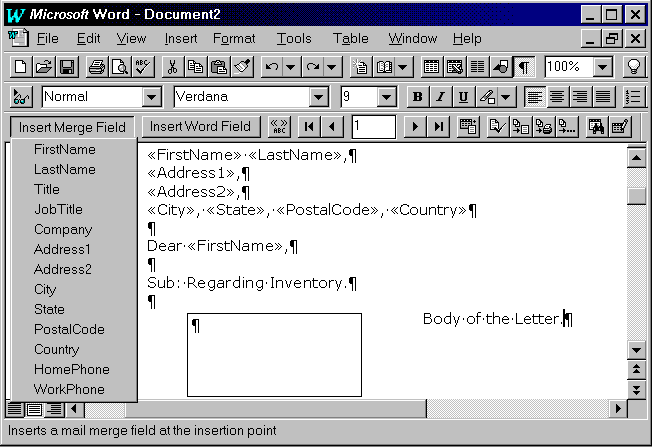Image resolution: width=652 pixels, height=447 pixels.
Task: Toggle View Merged Data ABC button
Action: [279, 126]
